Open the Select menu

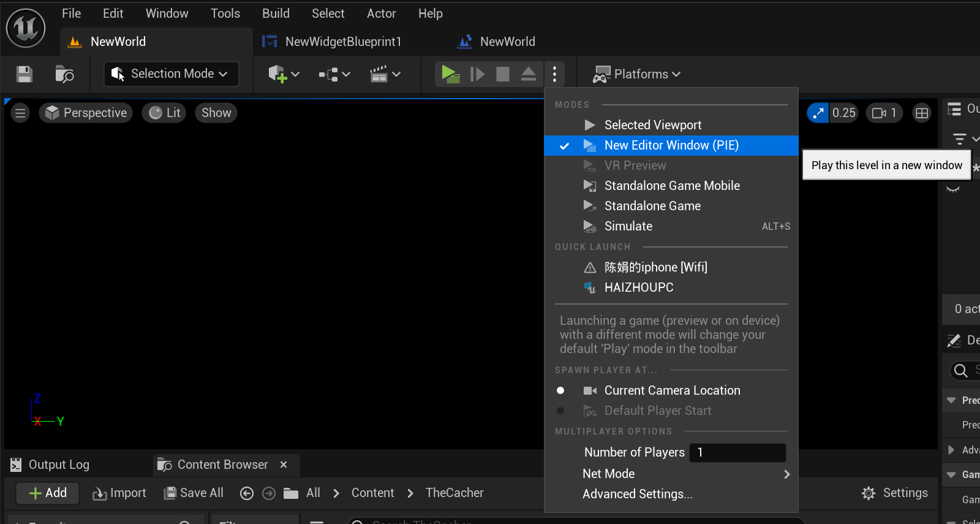click(x=328, y=13)
